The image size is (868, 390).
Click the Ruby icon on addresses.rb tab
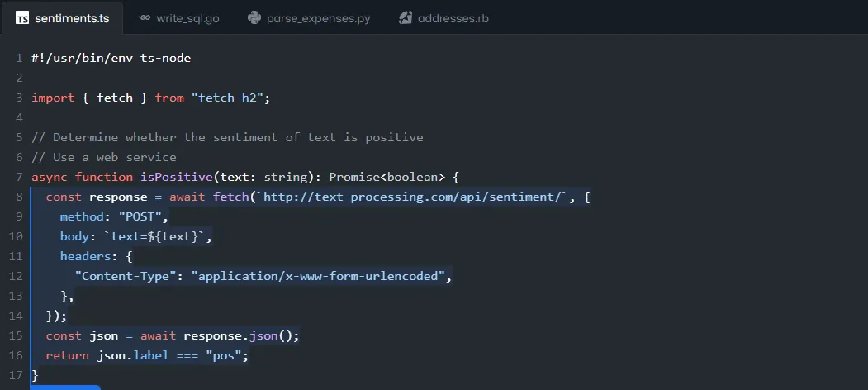(406, 18)
